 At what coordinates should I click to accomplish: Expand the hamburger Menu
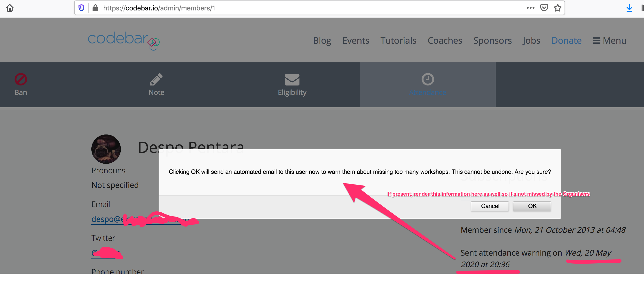point(609,41)
